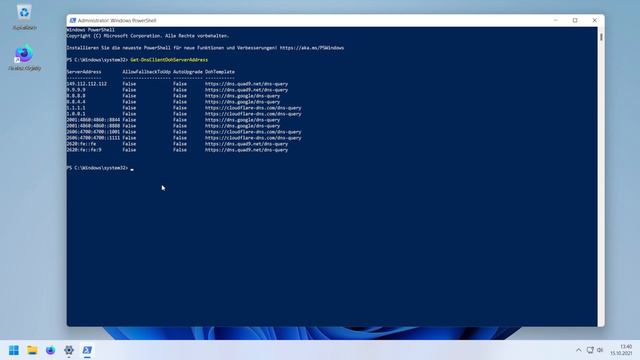Click the AllowFallbackToUdp column header
Image resolution: width=640 pixels, height=360 pixels.
click(147, 72)
